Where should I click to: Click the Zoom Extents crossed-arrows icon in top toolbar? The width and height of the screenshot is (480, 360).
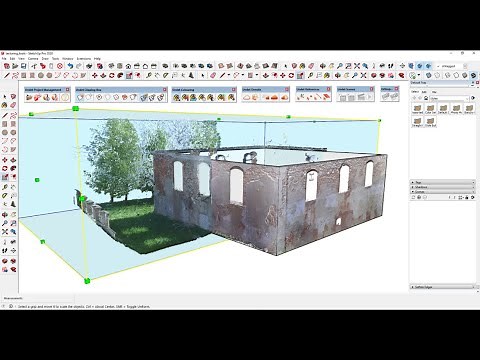tap(357, 66)
